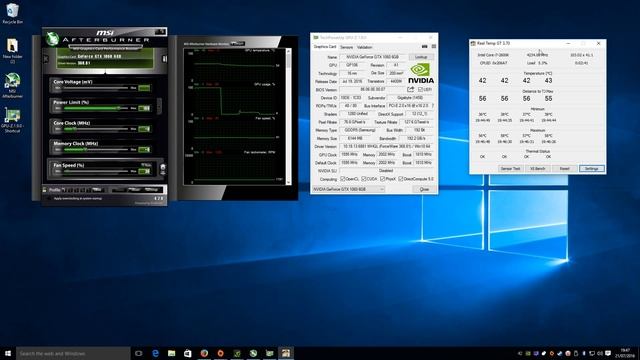The height and width of the screenshot is (360, 640).
Task: Click the profile lock icon in Afterburner
Action: [x=44, y=190]
